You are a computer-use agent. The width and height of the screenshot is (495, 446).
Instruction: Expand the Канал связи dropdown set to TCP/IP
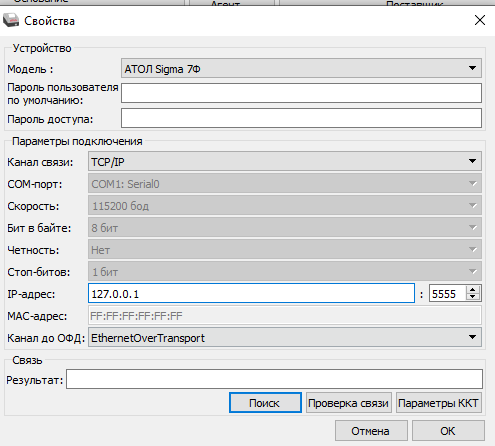coord(285,162)
